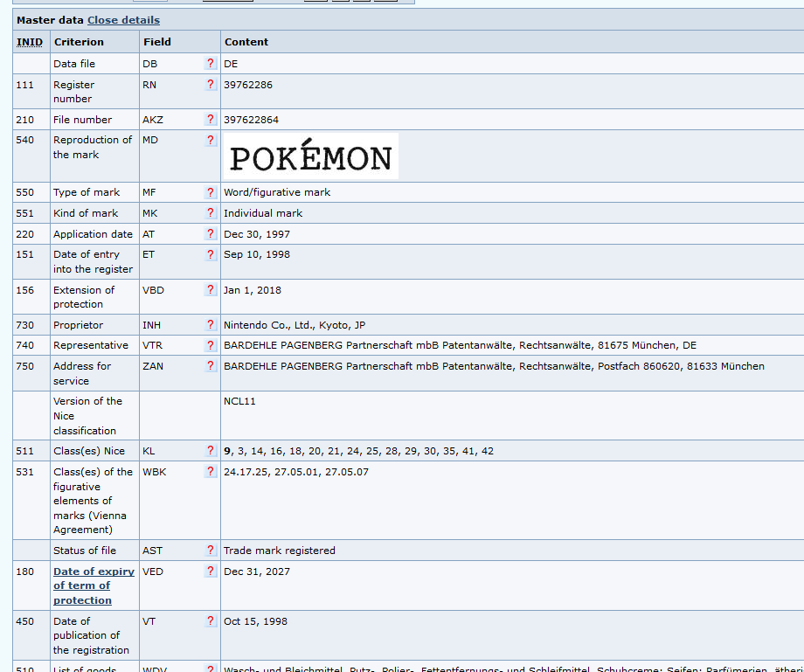
Task: Open help for Date of expiry VED
Action: (x=211, y=571)
